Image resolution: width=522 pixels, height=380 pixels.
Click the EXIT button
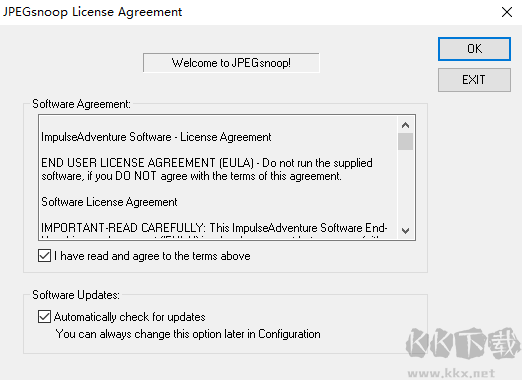pos(474,80)
